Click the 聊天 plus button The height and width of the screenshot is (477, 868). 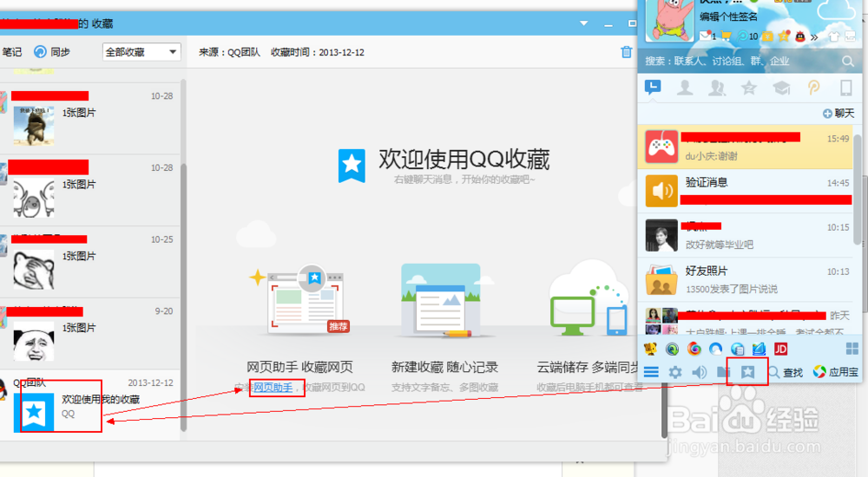point(838,114)
